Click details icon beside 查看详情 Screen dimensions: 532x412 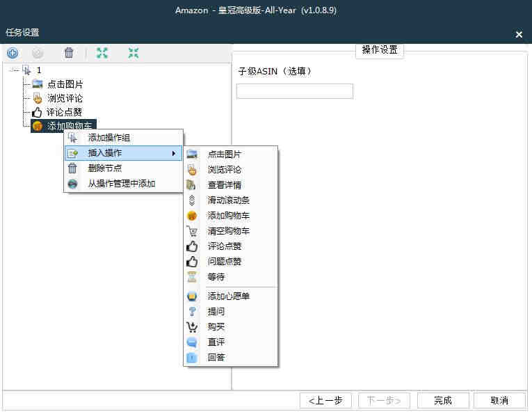pyautogui.click(x=191, y=184)
